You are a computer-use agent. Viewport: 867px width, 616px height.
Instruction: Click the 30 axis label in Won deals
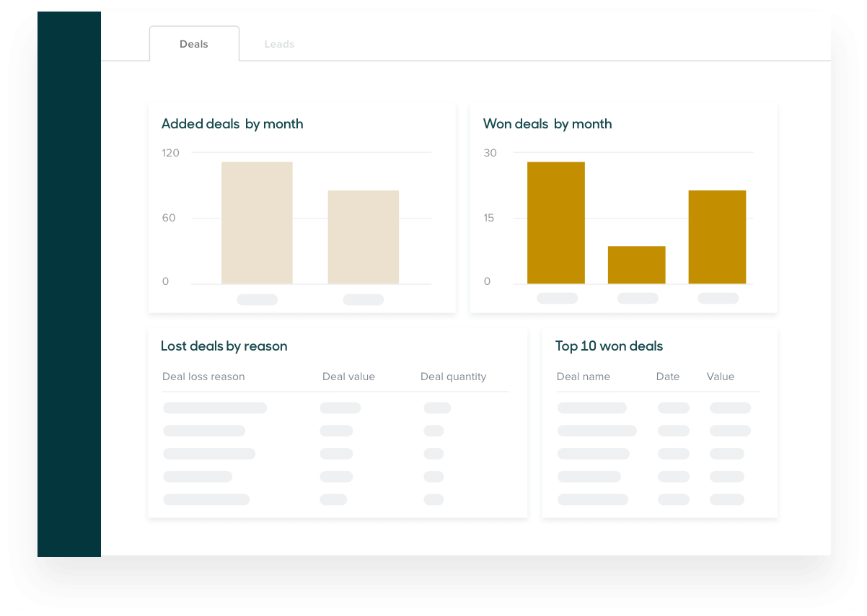coord(490,153)
